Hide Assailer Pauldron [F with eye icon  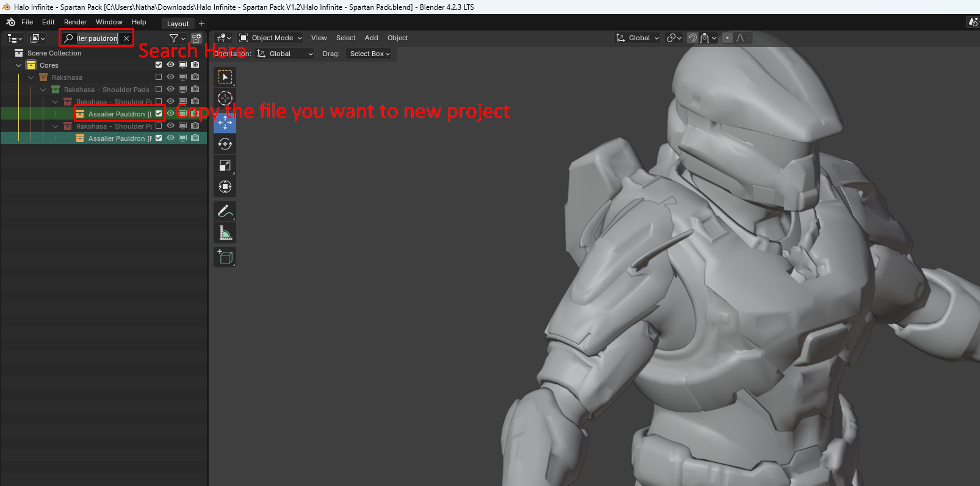click(x=171, y=138)
